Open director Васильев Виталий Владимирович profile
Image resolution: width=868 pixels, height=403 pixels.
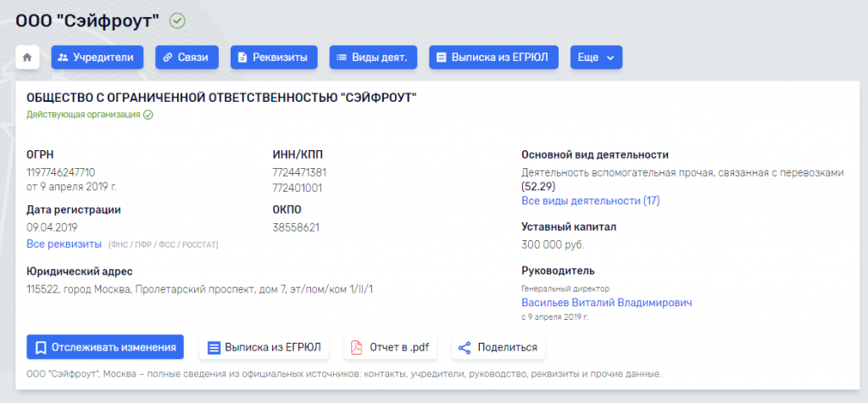coord(606,303)
